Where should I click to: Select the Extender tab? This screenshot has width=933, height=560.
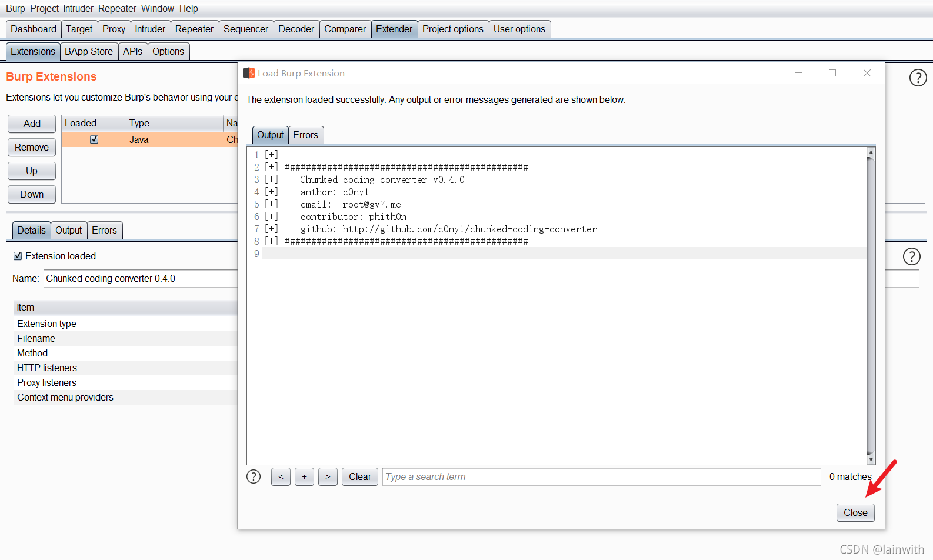(394, 29)
